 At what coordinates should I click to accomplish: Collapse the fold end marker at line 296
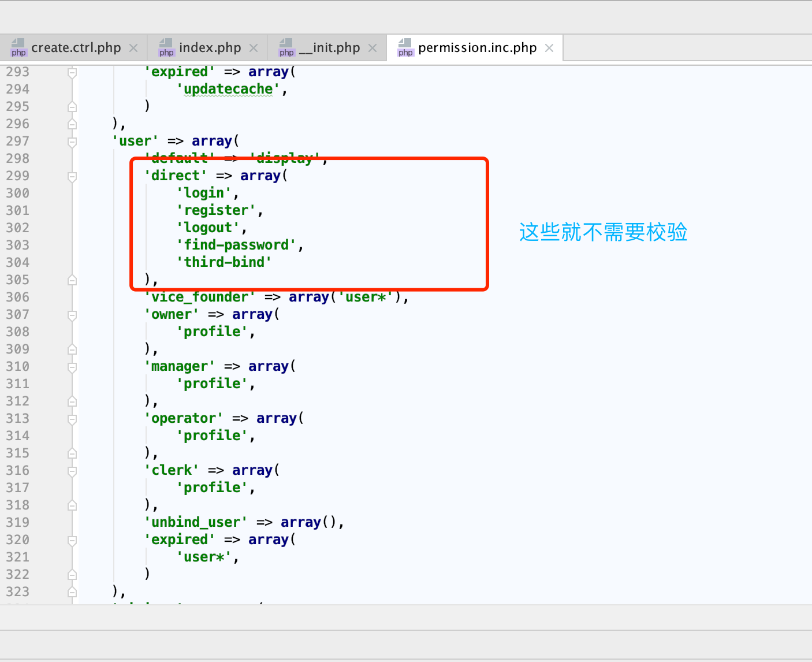pyautogui.click(x=72, y=124)
